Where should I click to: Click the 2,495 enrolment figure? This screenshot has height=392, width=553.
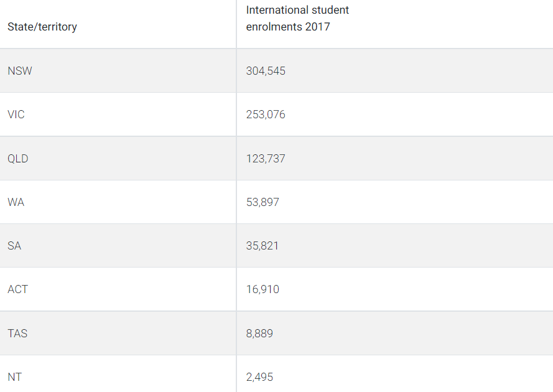(259, 377)
